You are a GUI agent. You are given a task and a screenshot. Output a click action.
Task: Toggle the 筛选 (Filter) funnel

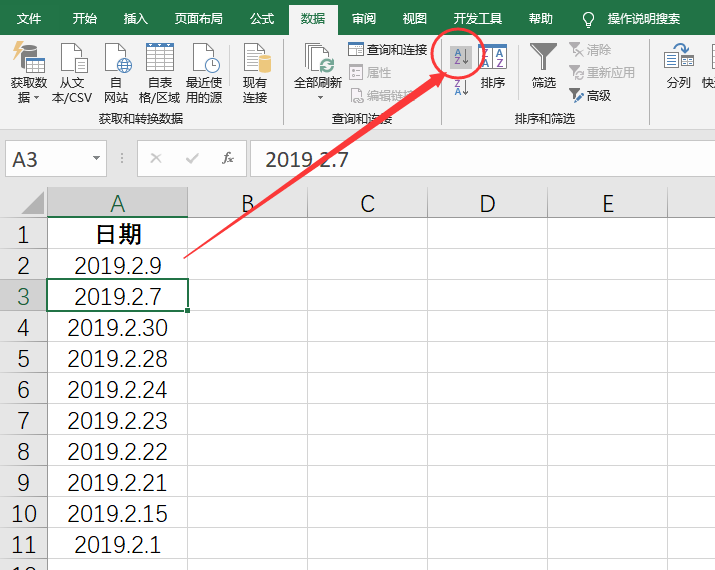543,66
